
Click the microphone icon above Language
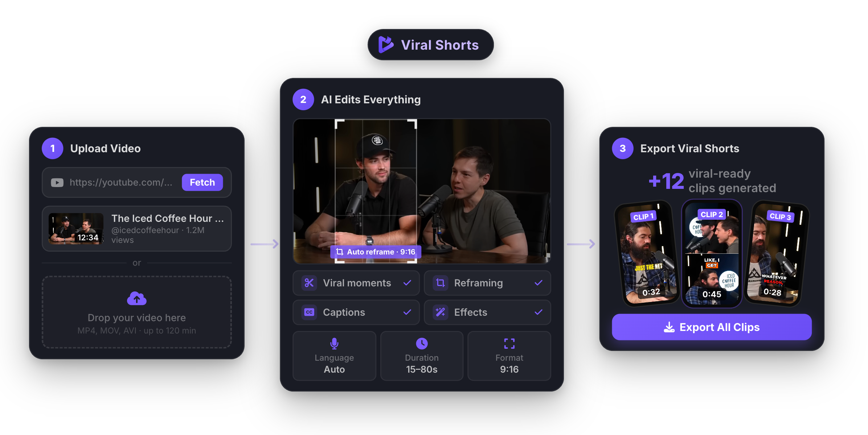point(334,343)
